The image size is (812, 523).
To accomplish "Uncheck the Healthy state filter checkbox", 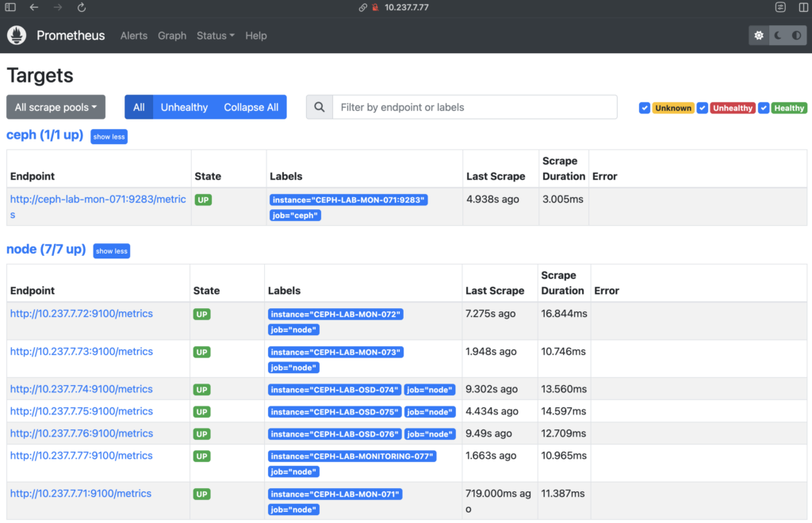I will point(764,108).
